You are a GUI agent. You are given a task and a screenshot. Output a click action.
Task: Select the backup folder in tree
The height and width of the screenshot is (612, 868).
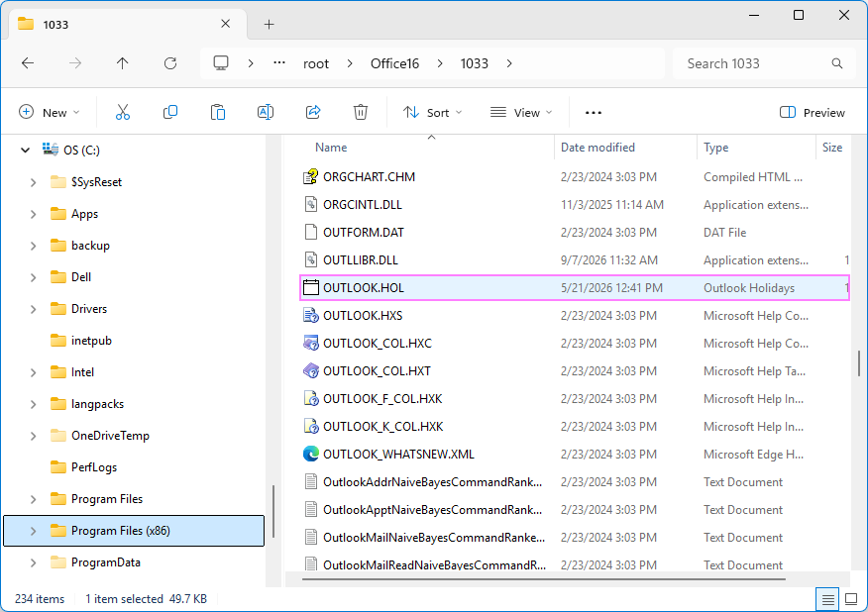coord(90,246)
